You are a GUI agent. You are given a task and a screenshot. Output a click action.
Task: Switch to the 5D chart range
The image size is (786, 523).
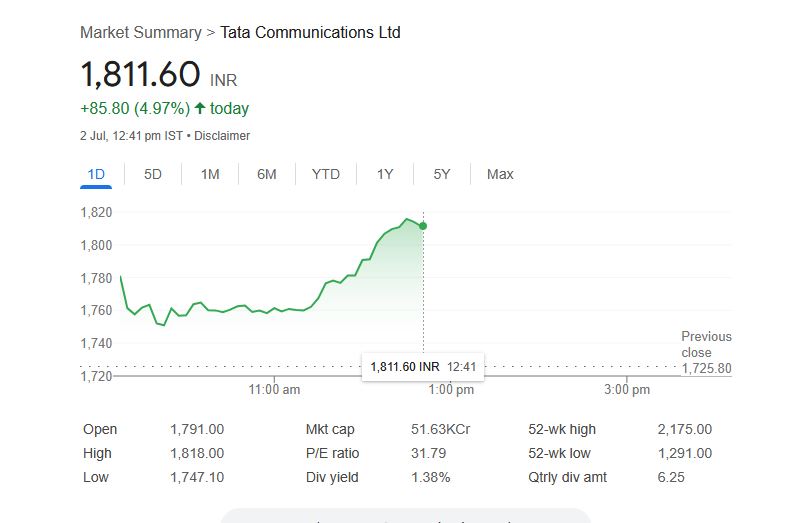pos(153,174)
